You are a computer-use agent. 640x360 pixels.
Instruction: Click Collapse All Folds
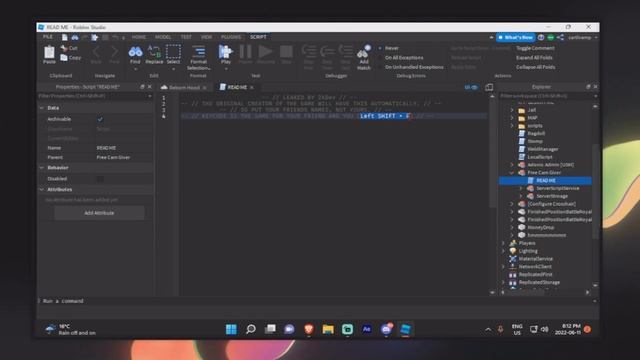536,67
